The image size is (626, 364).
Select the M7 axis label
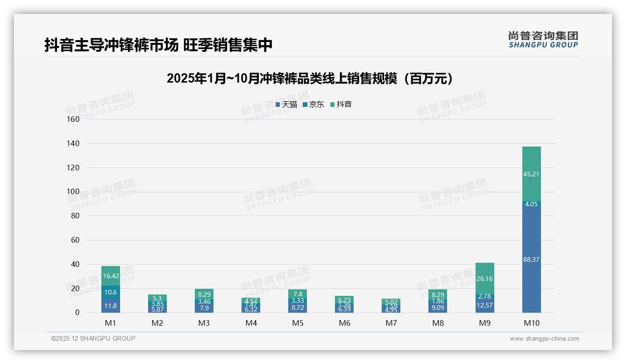391,322
